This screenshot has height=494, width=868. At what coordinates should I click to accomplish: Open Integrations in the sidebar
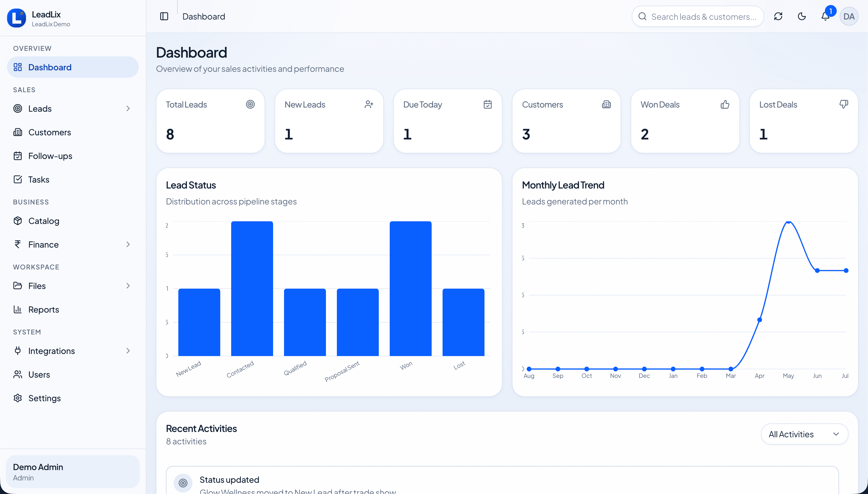click(73, 351)
